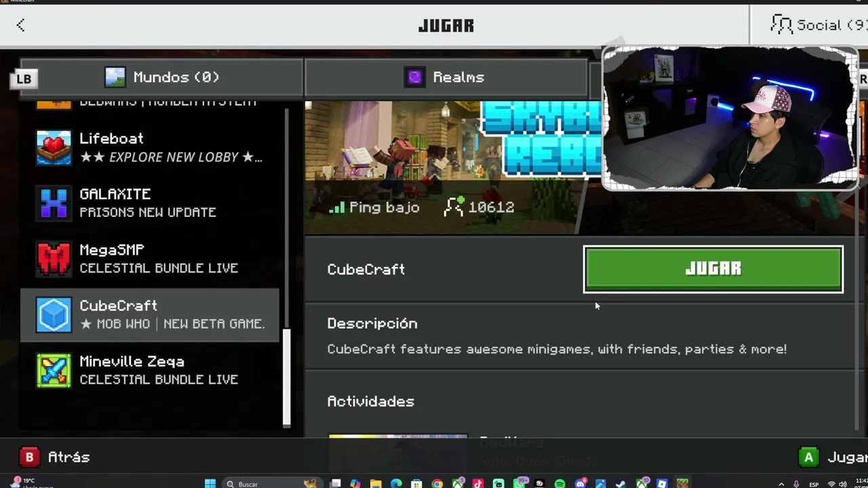
Task: Open WhatsApp from the taskbar
Action: point(519,484)
